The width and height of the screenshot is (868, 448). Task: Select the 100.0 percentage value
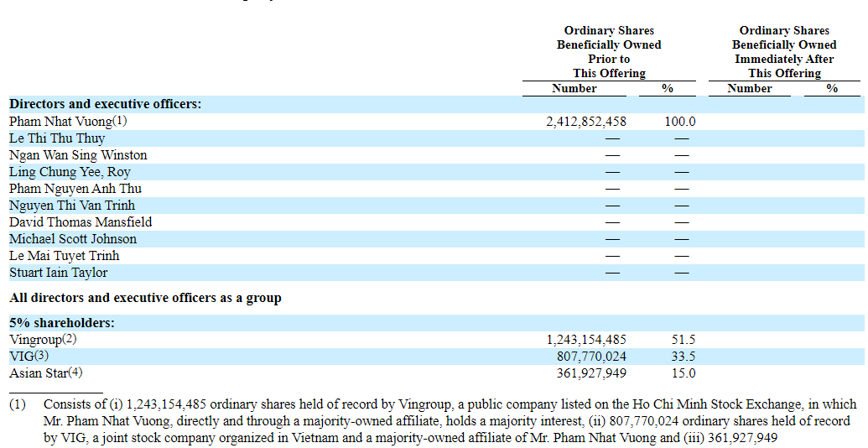[680, 122]
